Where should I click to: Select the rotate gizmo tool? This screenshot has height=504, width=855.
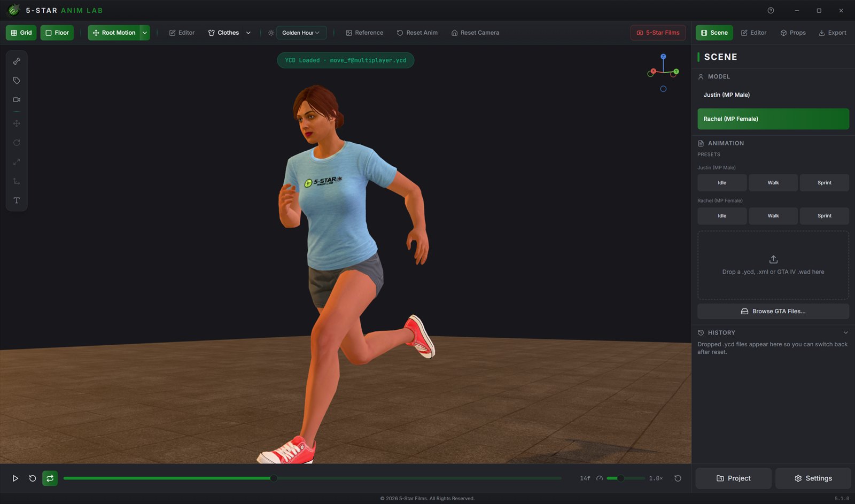17,143
